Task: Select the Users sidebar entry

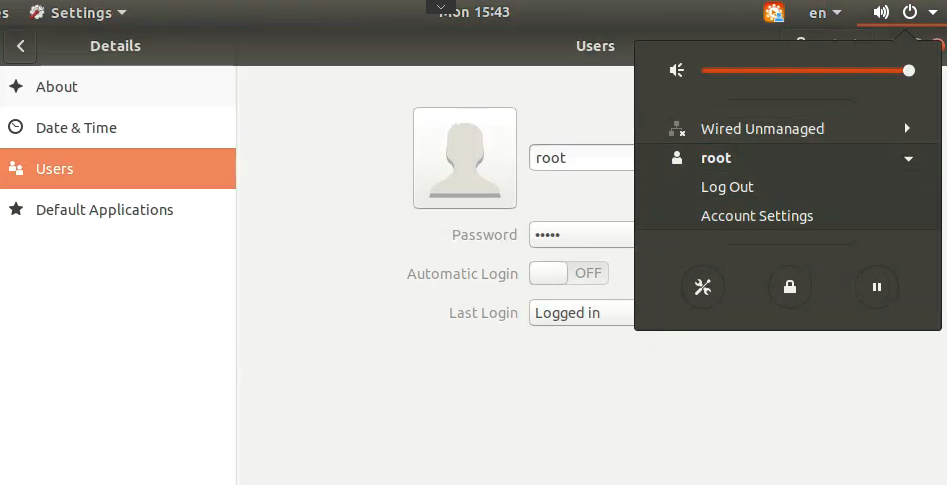Action: tap(118, 169)
